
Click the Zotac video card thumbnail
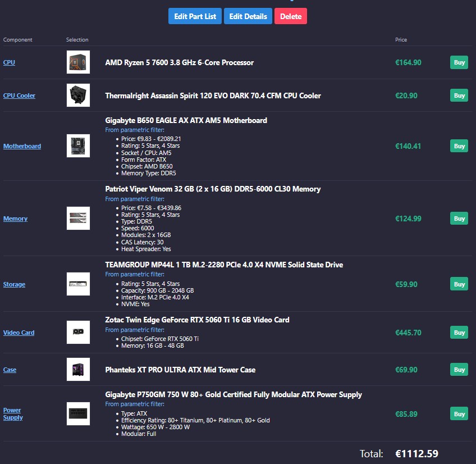(79, 332)
